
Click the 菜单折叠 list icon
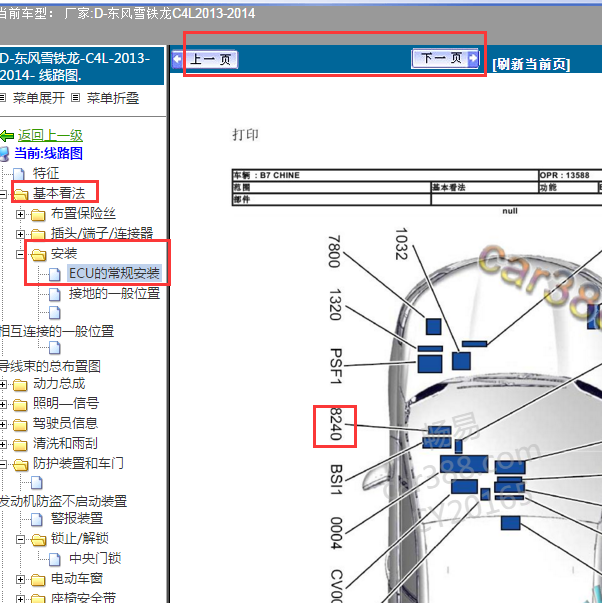(76, 98)
